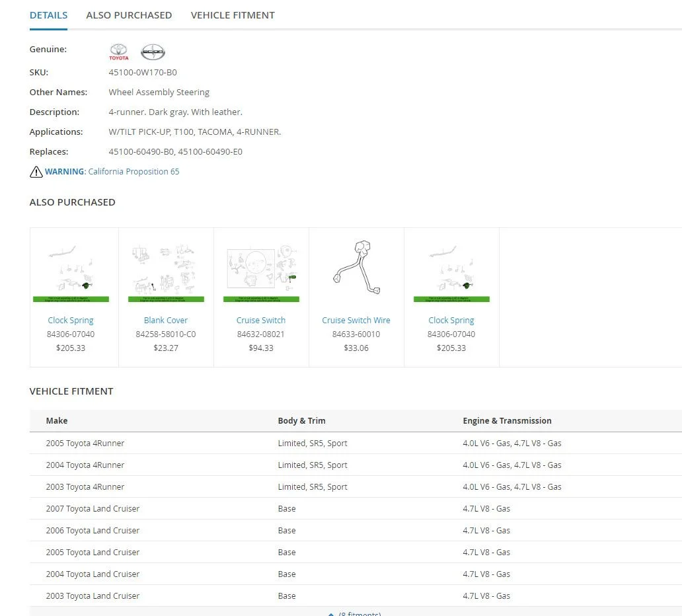Image resolution: width=682 pixels, height=616 pixels.
Task: Select the 2005 Toyota 4Runner row
Action: pos(356,443)
